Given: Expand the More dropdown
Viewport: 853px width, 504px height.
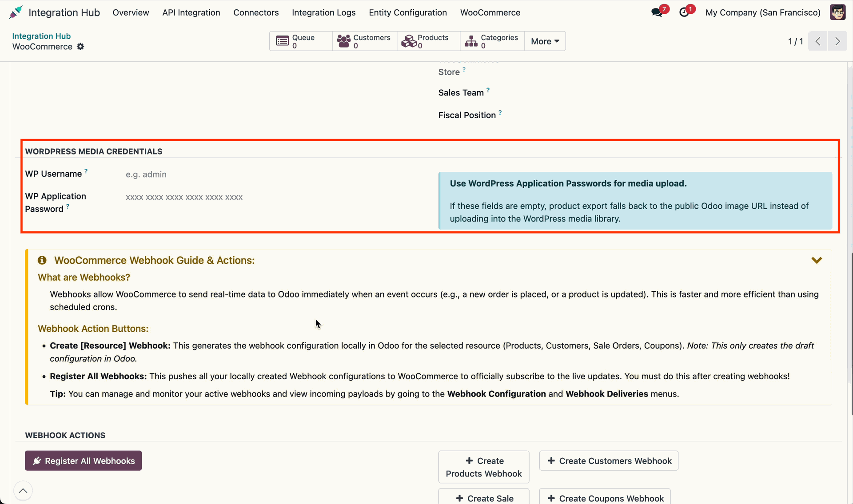Looking at the screenshot, I should click(545, 41).
